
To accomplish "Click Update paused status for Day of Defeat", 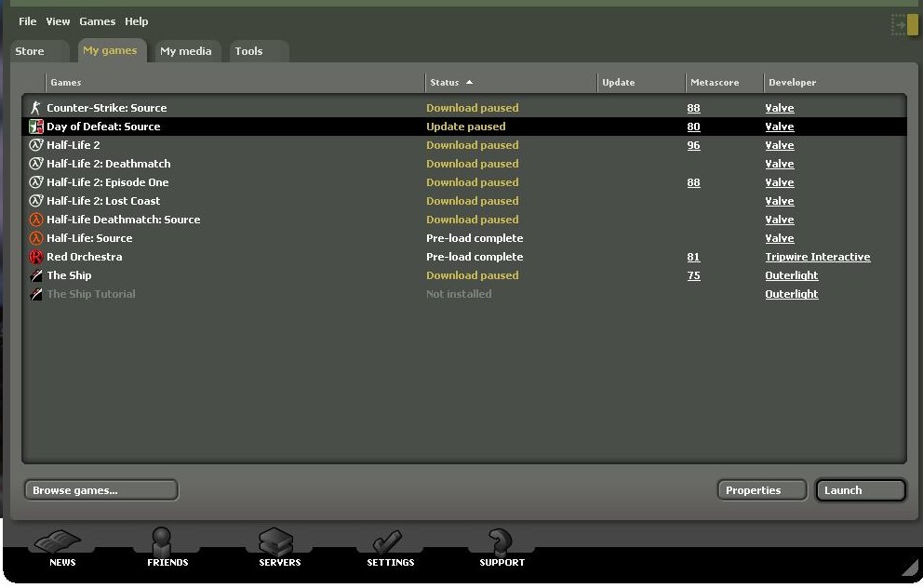I will point(465,127).
